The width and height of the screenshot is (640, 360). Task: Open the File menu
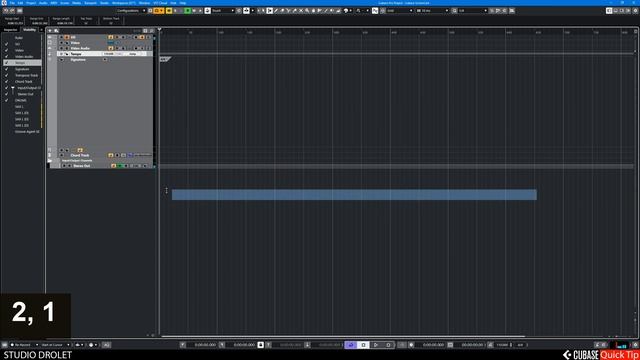(12, 3)
